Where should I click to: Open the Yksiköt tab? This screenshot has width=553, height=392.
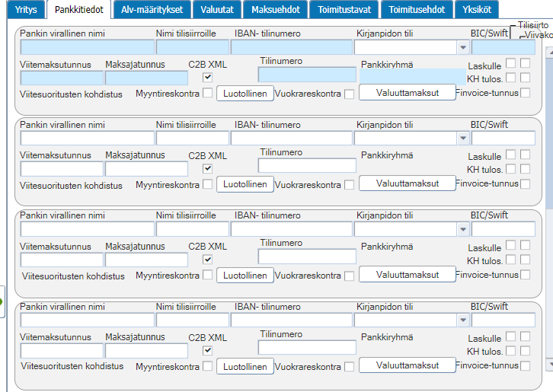click(477, 10)
